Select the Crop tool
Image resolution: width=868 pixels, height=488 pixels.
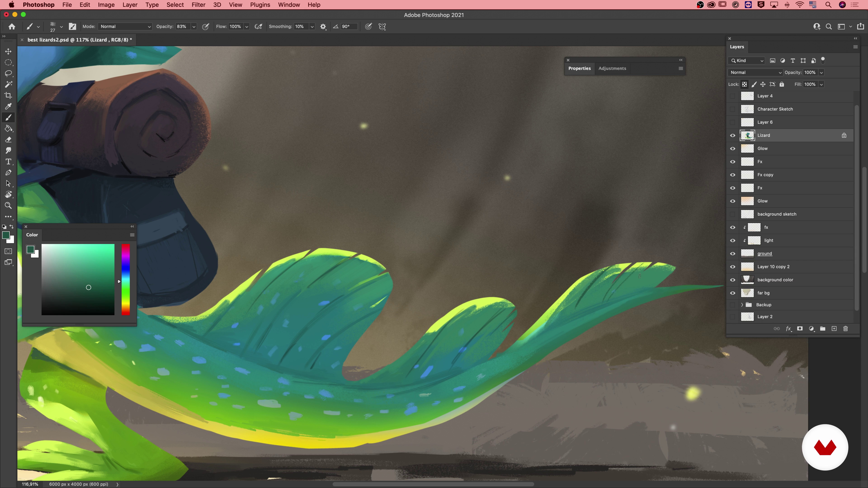(8, 95)
